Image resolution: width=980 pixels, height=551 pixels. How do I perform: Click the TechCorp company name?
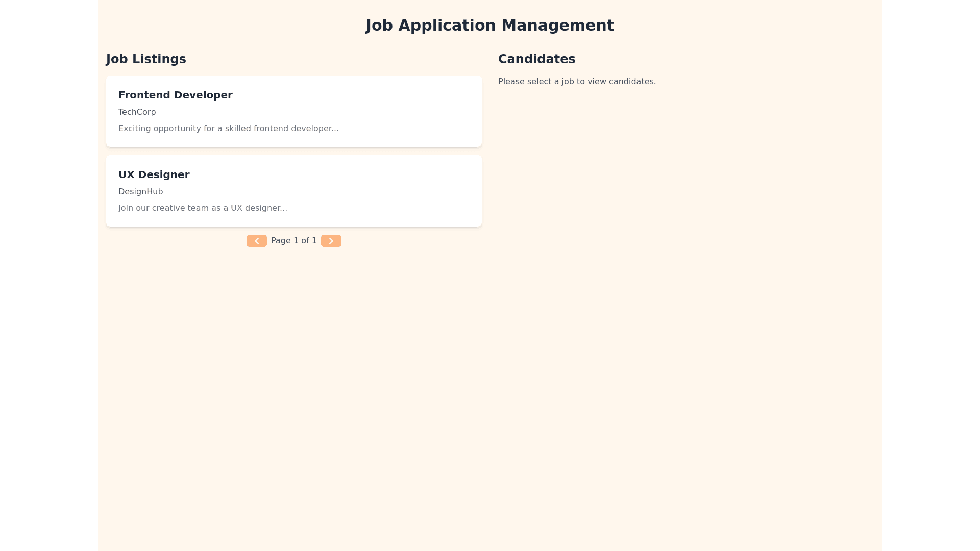coord(137,112)
